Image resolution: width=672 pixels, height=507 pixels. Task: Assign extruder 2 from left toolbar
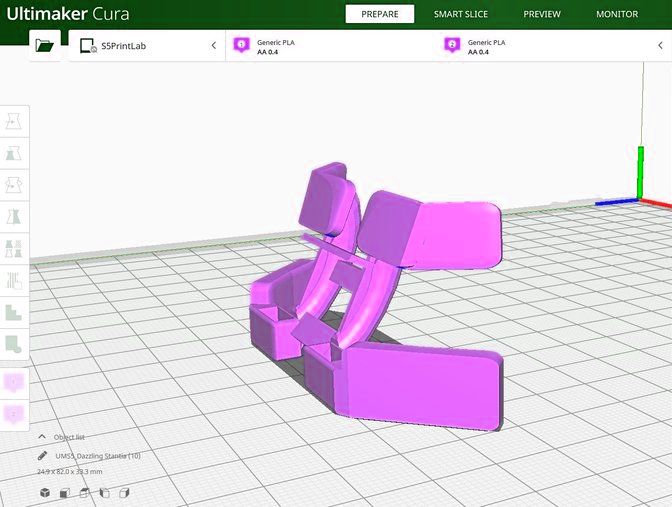coord(14,415)
